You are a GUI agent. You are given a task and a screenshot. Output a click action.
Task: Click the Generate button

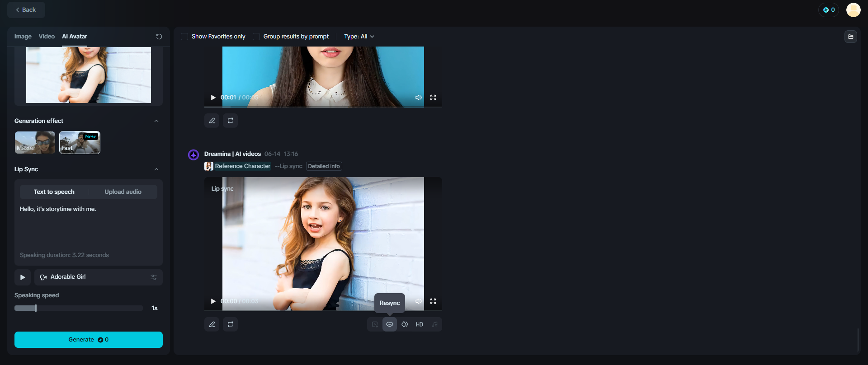tap(89, 340)
